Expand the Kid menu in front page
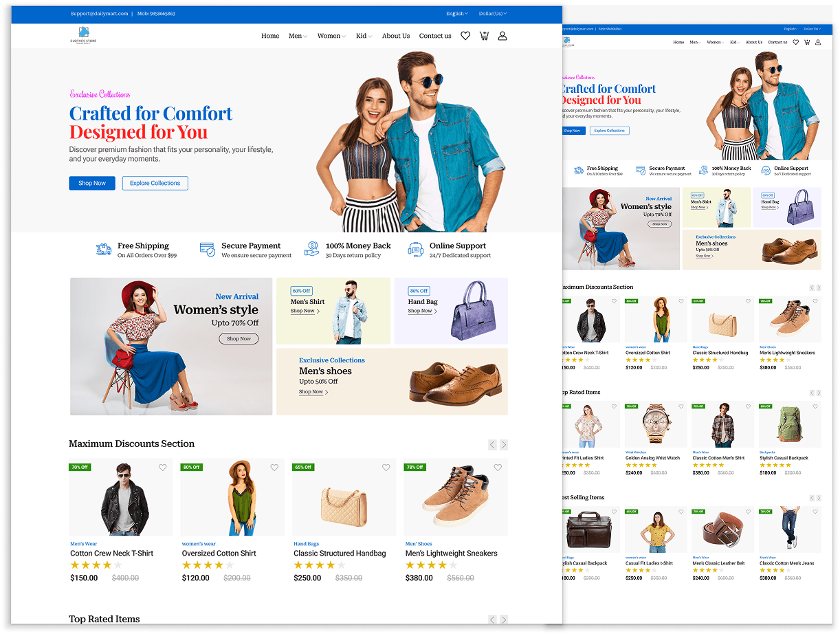 coord(364,36)
